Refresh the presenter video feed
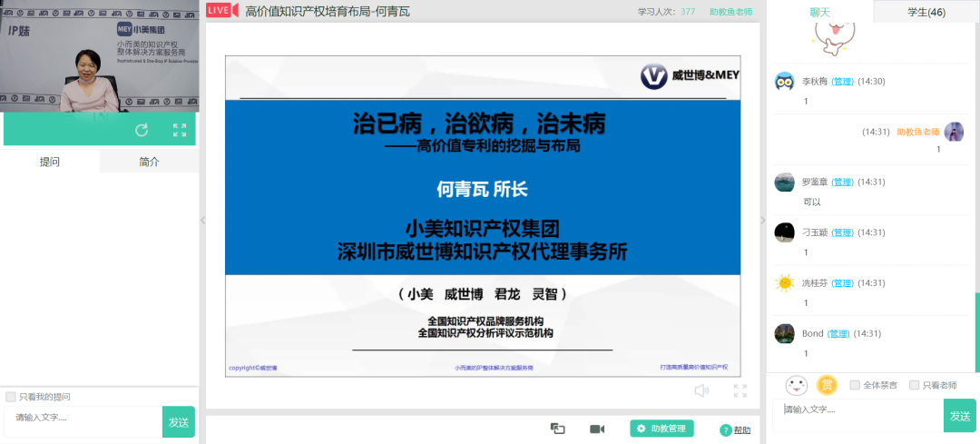Image resolution: width=980 pixels, height=444 pixels. [x=142, y=130]
